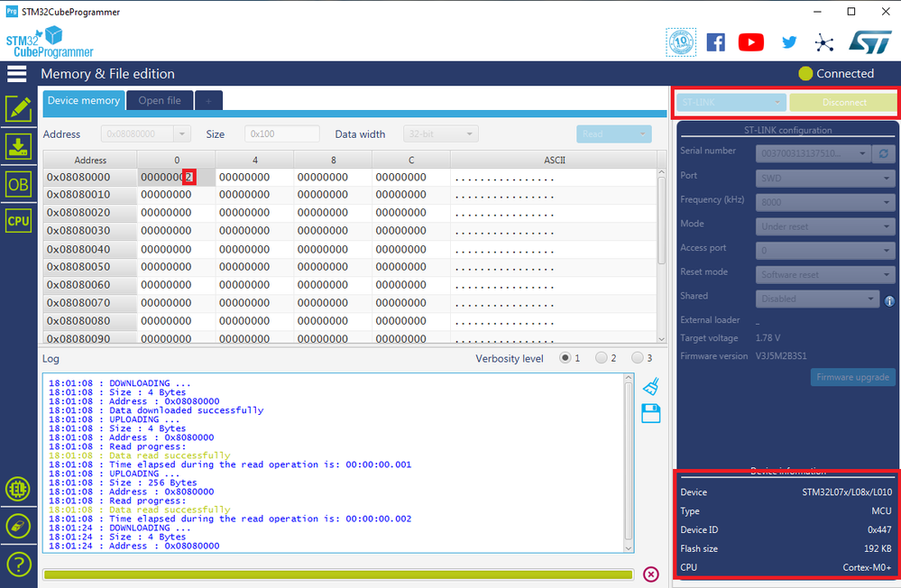Click the ST logo
901x588 pixels.
pos(870,42)
